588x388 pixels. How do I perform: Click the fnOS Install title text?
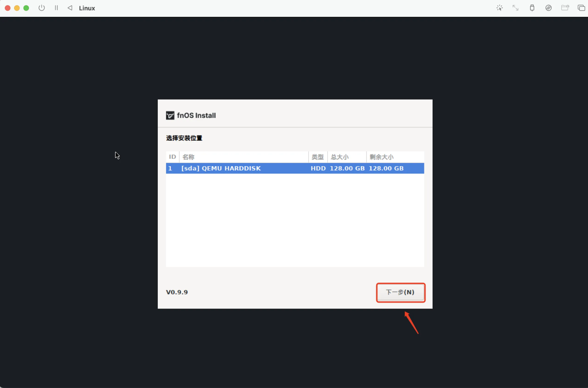click(x=197, y=115)
